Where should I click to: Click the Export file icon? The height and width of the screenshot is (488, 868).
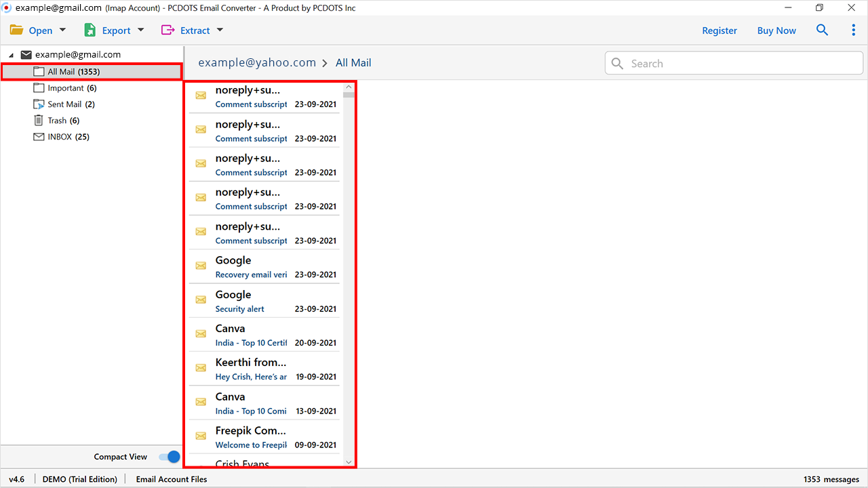[x=90, y=30]
